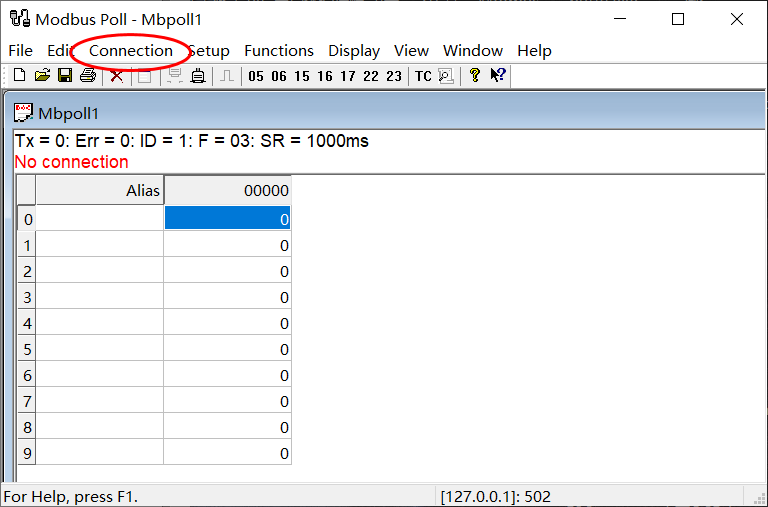The height and width of the screenshot is (507, 768).
Task: Click the red X delete icon
Action: 117,76
